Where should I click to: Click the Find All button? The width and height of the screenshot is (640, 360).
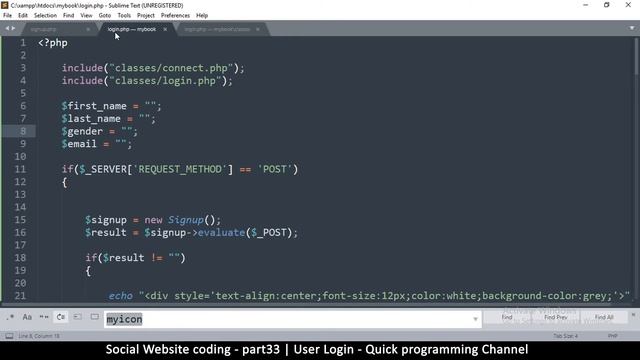click(604, 317)
